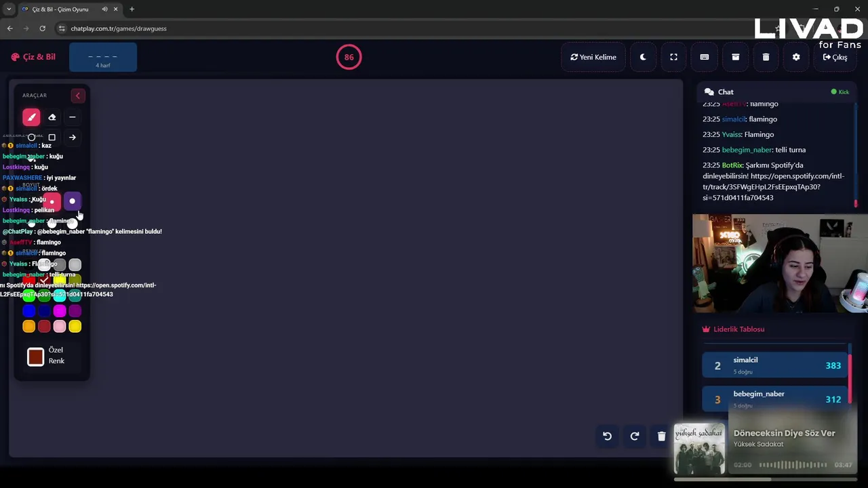Toggle dark mode with moon icon
The height and width of the screenshot is (488, 868).
(x=643, y=57)
